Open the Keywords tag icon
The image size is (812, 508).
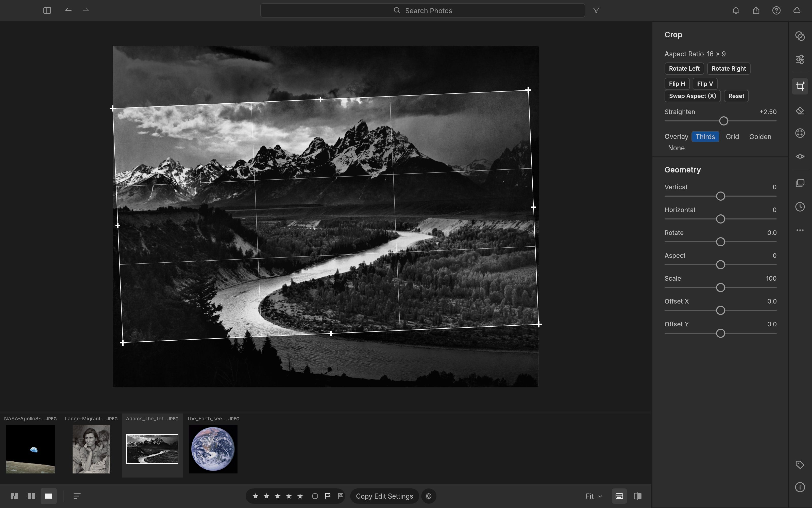click(800, 465)
